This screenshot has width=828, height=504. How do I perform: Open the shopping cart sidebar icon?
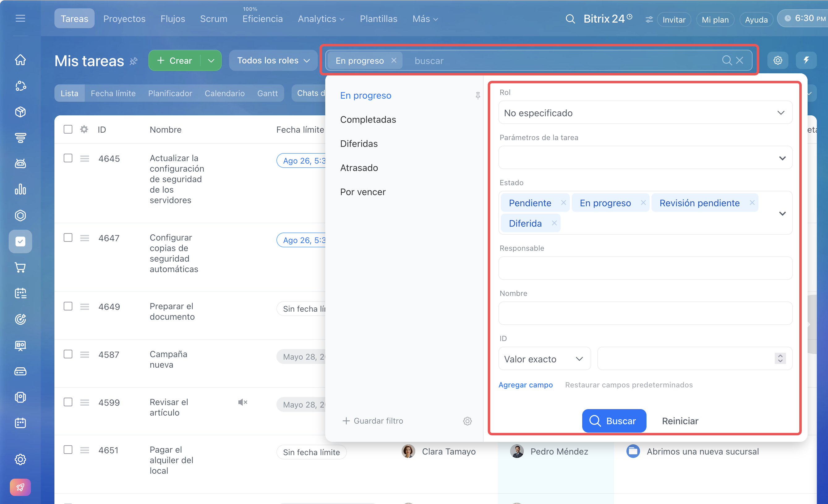coord(20,267)
